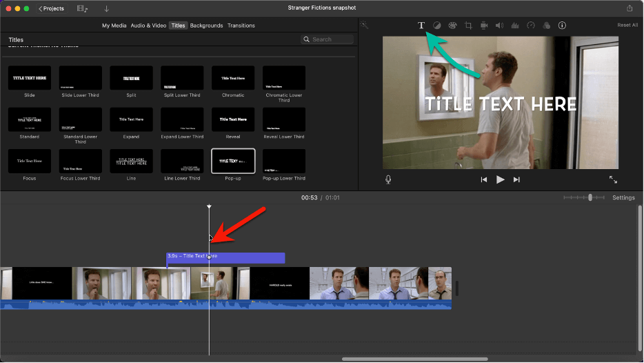Select the 'Little does SHE know' black clip
Viewport: 644px width, 363px height.
point(42,283)
